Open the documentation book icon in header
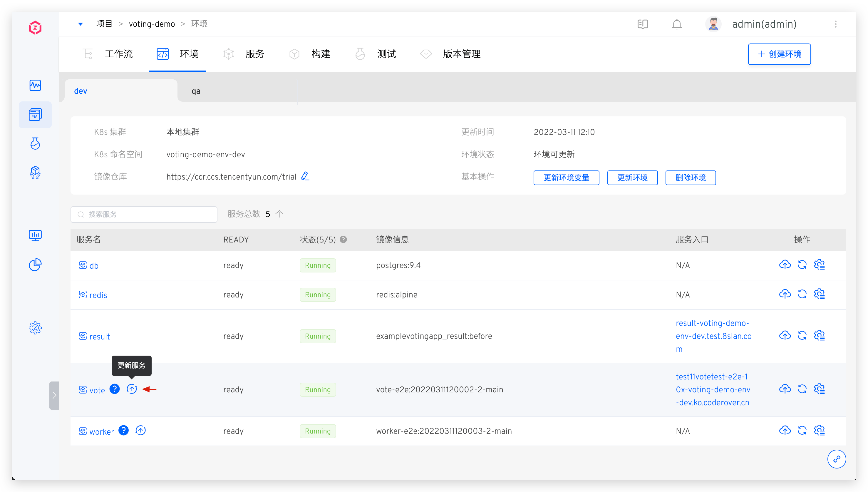Viewport: 868px width, 492px height. [x=643, y=24]
